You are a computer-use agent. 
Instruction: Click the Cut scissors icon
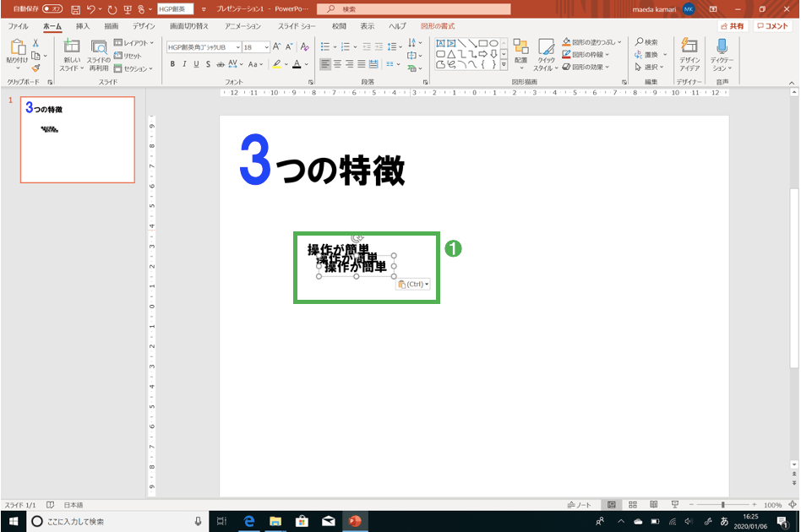(x=35, y=43)
